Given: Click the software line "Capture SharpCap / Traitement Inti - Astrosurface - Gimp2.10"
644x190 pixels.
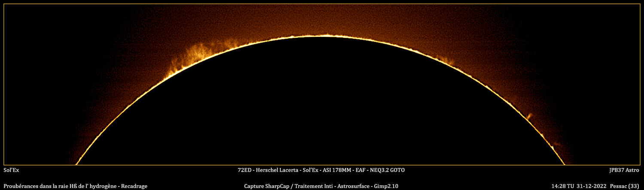Looking at the screenshot, I should pyautogui.click(x=321, y=186).
